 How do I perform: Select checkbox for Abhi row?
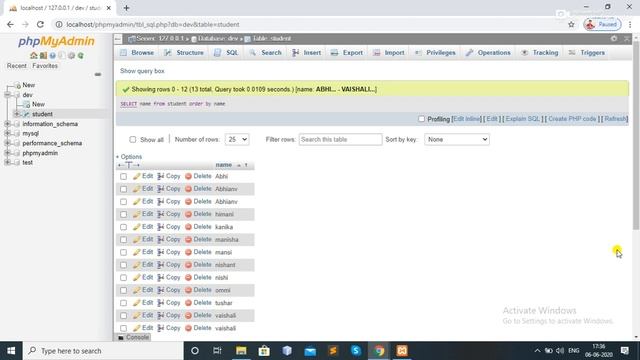pyautogui.click(x=123, y=177)
